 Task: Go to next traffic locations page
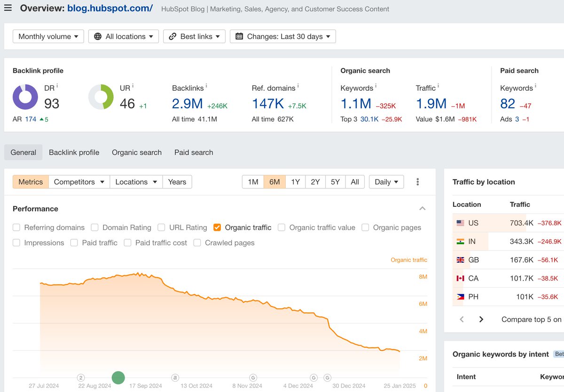click(481, 320)
